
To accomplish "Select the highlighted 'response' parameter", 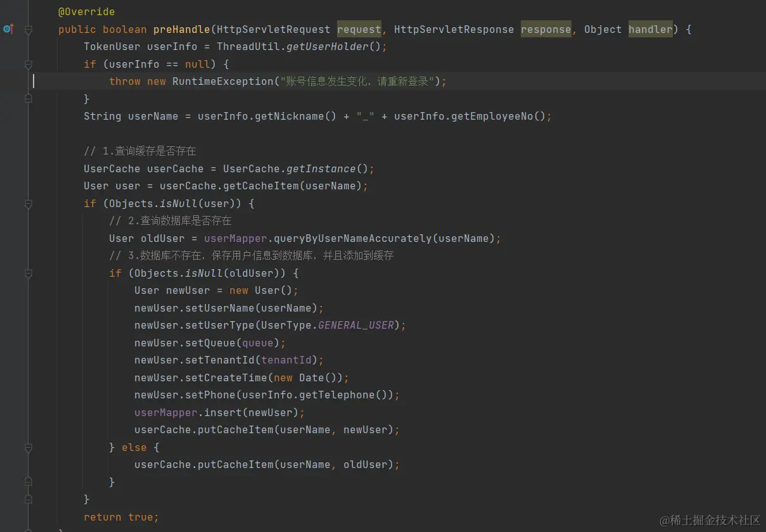I will point(546,29).
